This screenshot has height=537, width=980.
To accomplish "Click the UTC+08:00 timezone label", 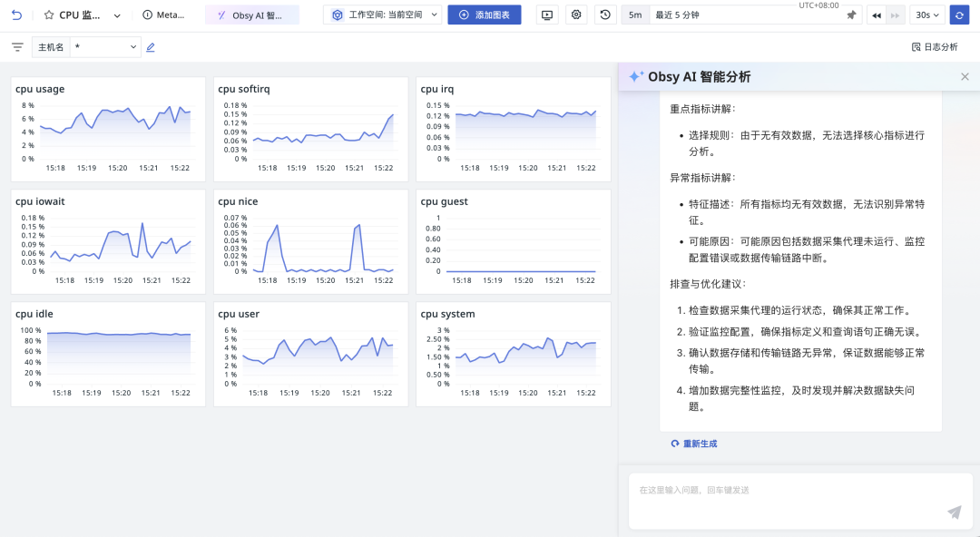I will pyautogui.click(x=818, y=5).
